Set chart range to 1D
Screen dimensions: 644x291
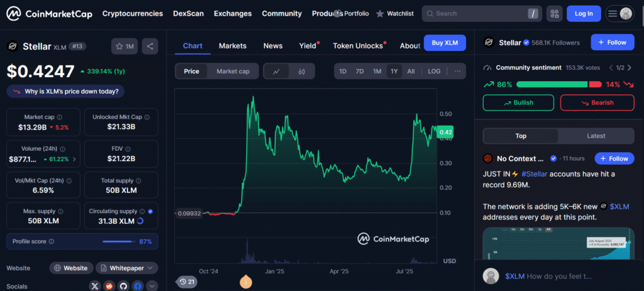(343, 72)
